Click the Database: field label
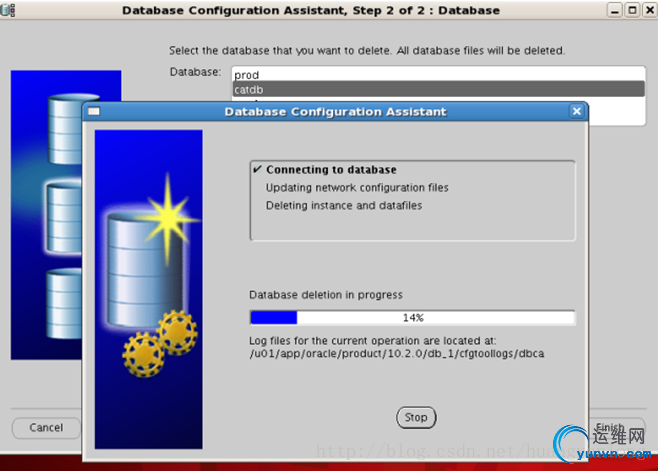 tap(195, 72)
